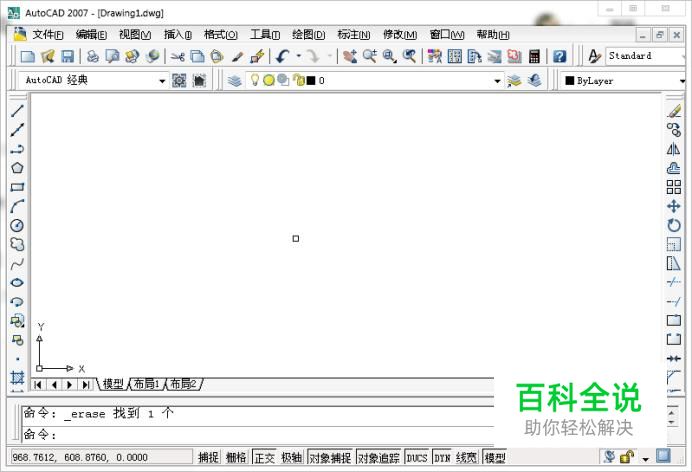Select the Rectangle tool
The image size is (692, 472).
tap(17, 187)
